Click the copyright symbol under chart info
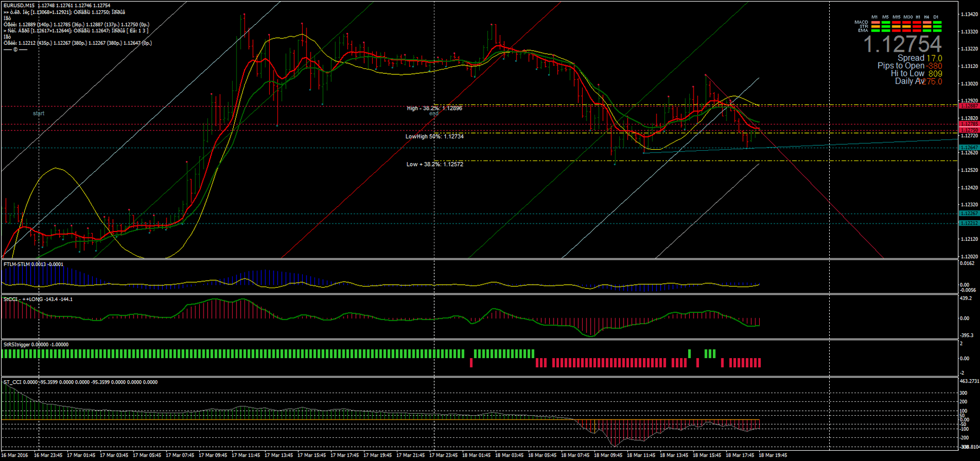 [15, 50]
